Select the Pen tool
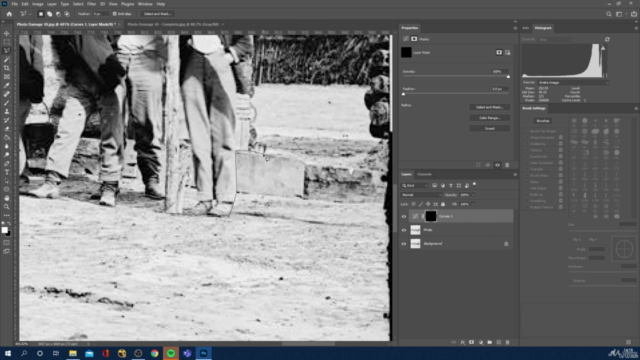The image size is (640, 360). coord(7,163)
